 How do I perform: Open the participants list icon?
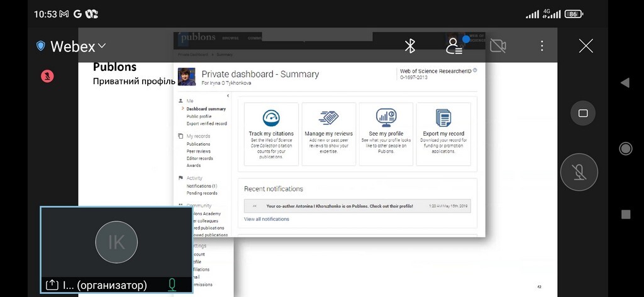point(453,46)
